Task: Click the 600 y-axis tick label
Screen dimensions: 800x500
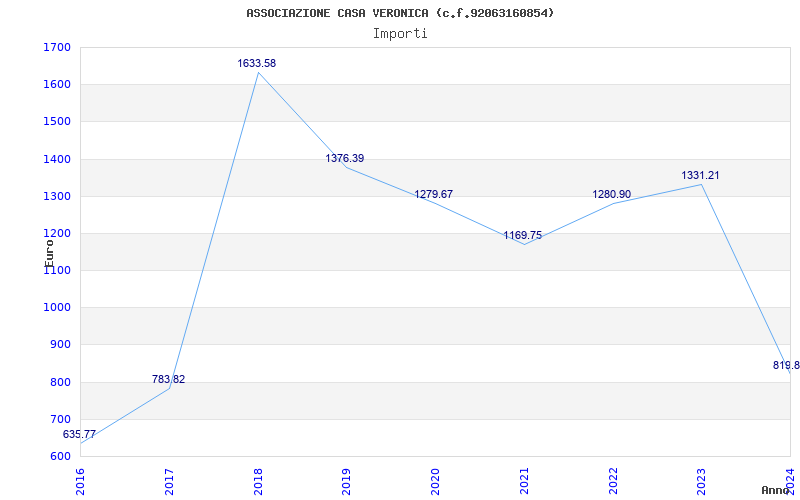Action: coord(60,457)
